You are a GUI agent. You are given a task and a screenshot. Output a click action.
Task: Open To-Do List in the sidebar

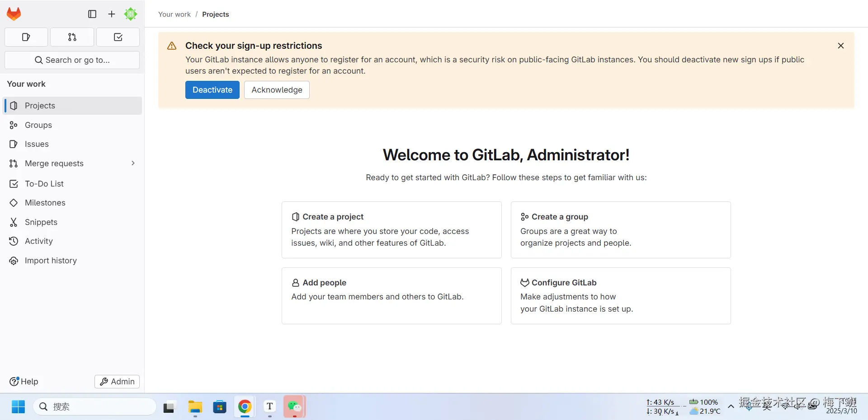coord(72,184)
